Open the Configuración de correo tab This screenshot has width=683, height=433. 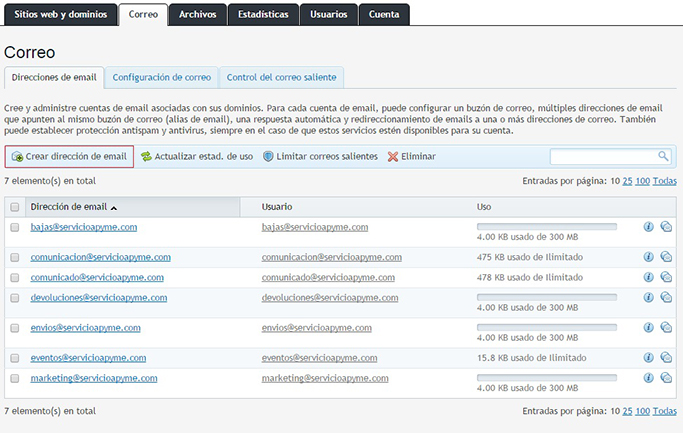point(162,77)
